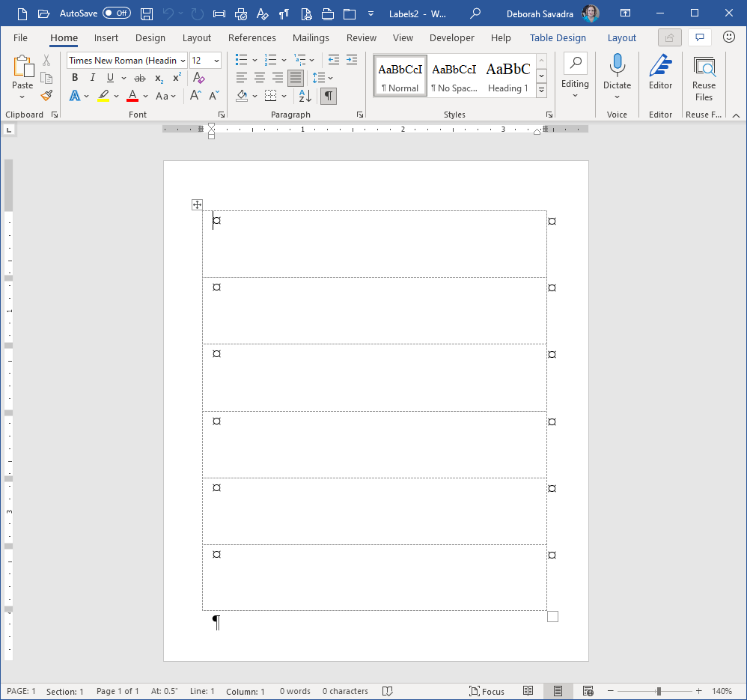
Task: Click the table move handle
Action: [197, 205]
